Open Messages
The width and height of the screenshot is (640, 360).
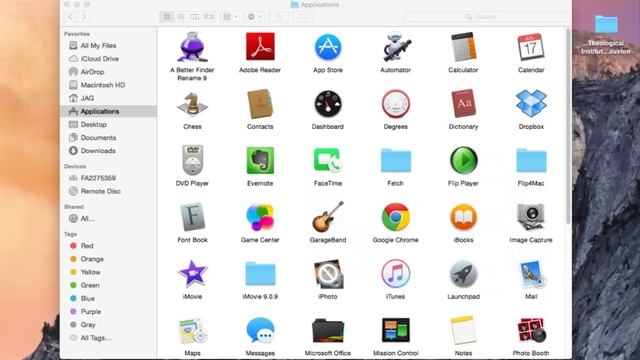[x=260, y=330]
